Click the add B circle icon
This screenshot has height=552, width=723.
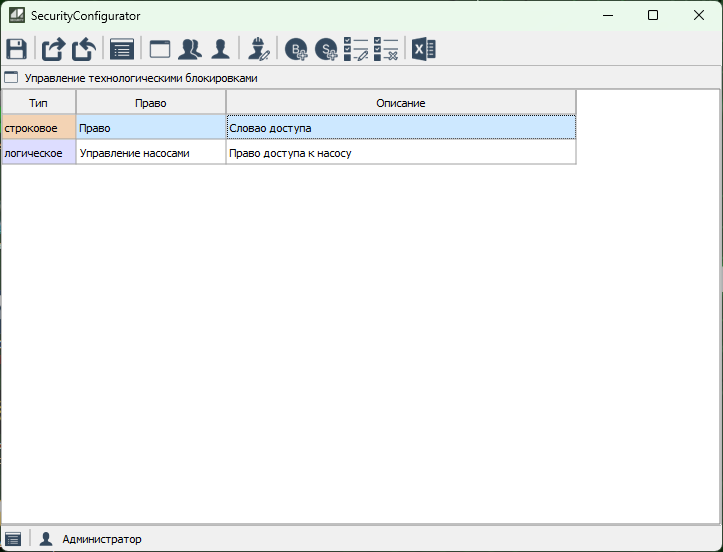(x=297, y=49)
